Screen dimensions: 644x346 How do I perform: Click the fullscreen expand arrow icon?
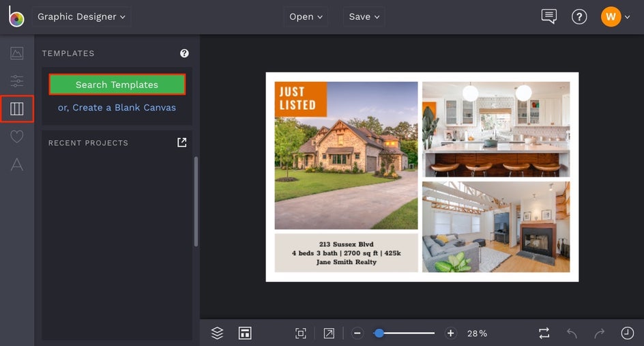(329, 333)
